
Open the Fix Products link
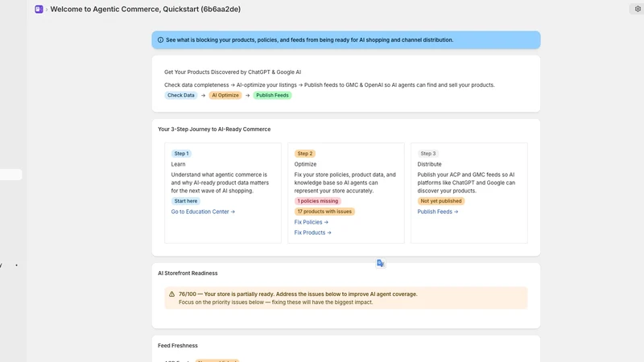pos(312,232)
